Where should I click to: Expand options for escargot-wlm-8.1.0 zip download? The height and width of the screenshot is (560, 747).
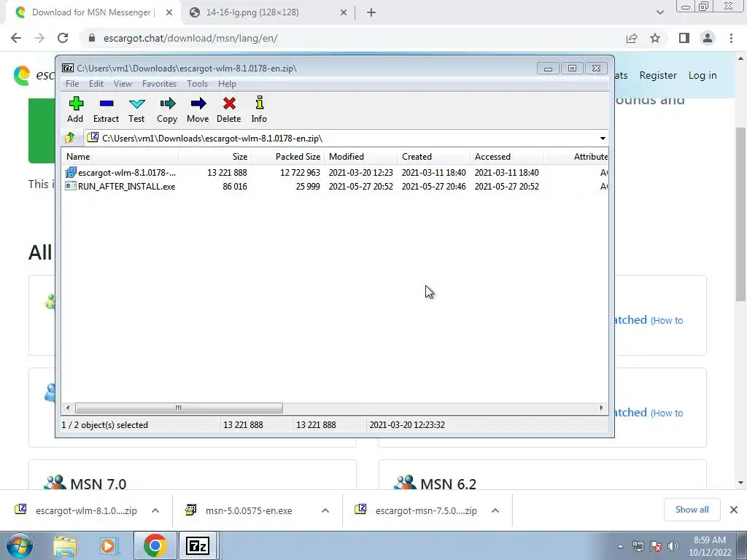tap(155, 510)
